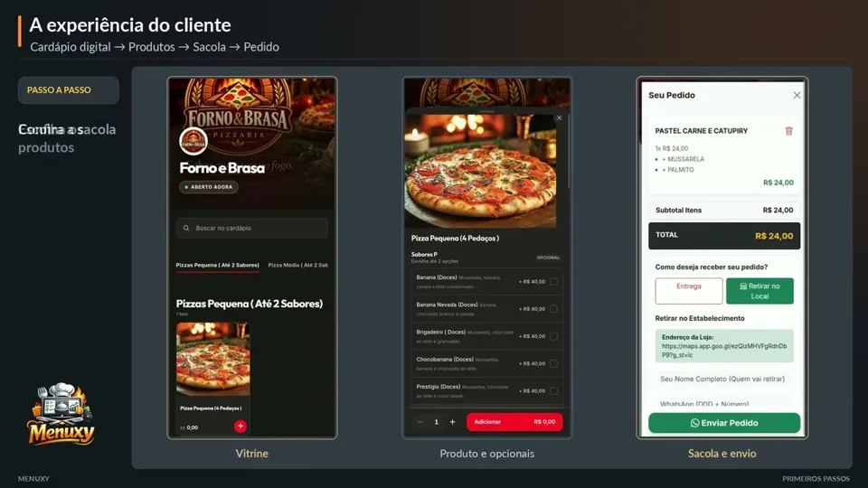
Task: Select the Entrega delivery option
Action: [689, 290]
